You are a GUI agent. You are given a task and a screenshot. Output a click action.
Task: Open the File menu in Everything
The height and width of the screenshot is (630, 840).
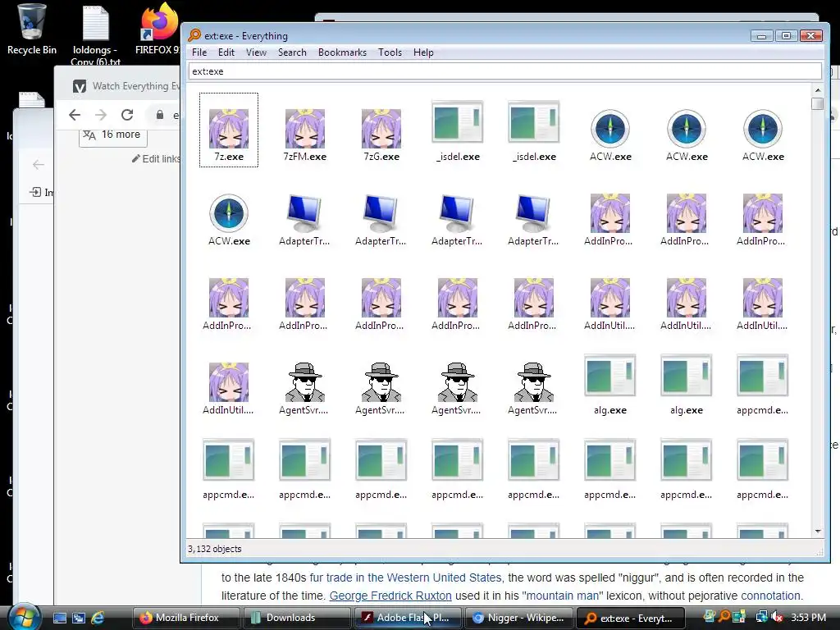tap(199, 52)
